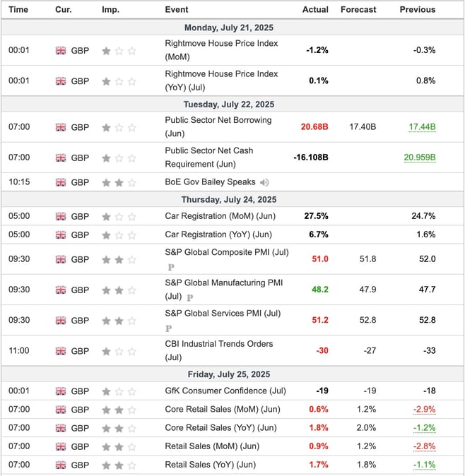Screen dimensions: 465x476
Task: Click actual value 48.2 in Manufacturing PMI row
Action: 320,290
